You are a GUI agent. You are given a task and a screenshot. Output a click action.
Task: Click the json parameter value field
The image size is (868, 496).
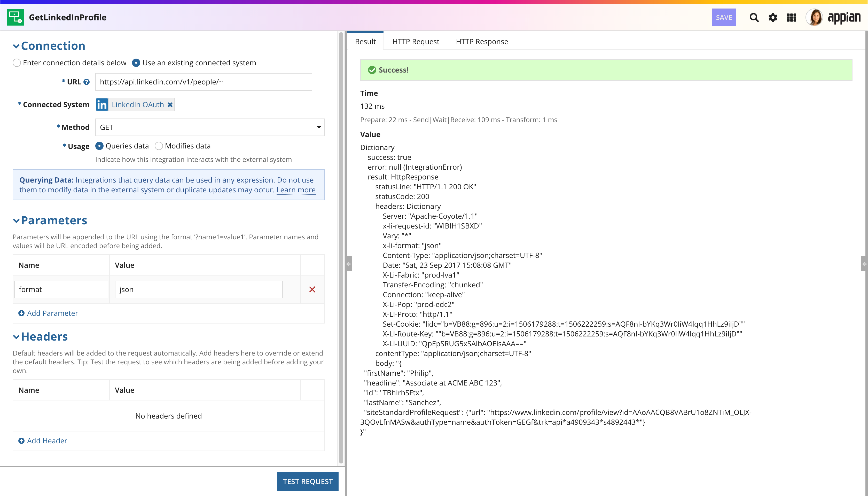199,289
